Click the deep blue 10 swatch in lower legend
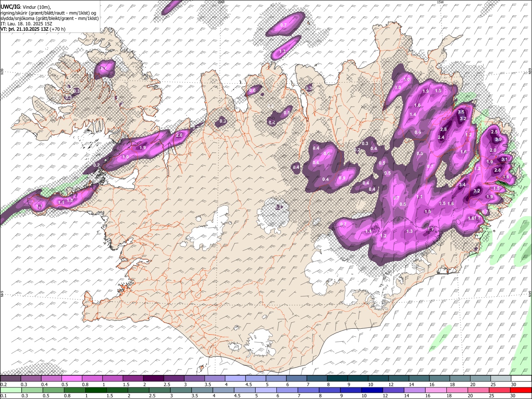The height and width of the screenshot is (399, 532). (x=372, y=390)
